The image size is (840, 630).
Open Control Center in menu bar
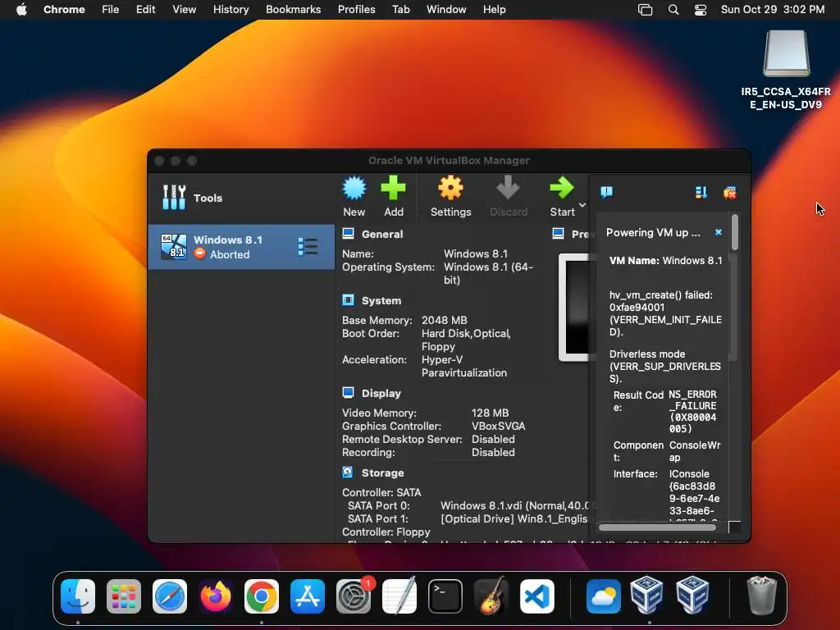pyautogui.click(x=701, y=10)
